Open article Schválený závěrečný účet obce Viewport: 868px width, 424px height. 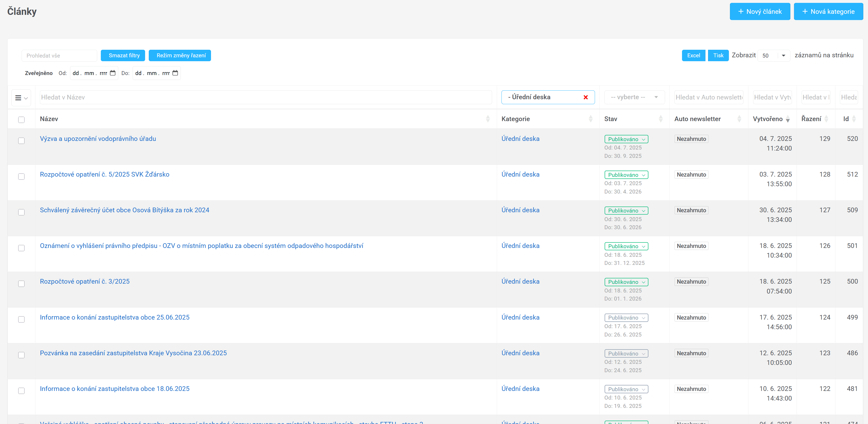pyautogui.click(x=124, y=210)
